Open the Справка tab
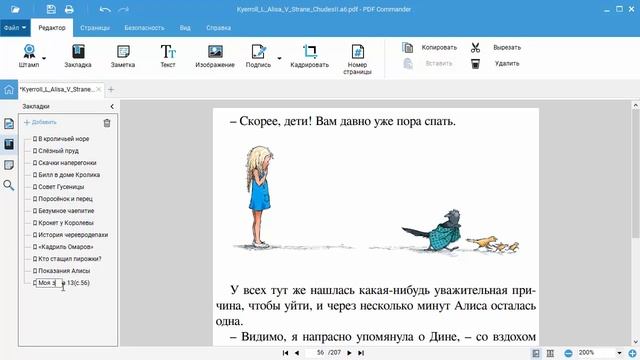Image resolution: width=640 pixels, height=360 pixels. tap(218, 28)
